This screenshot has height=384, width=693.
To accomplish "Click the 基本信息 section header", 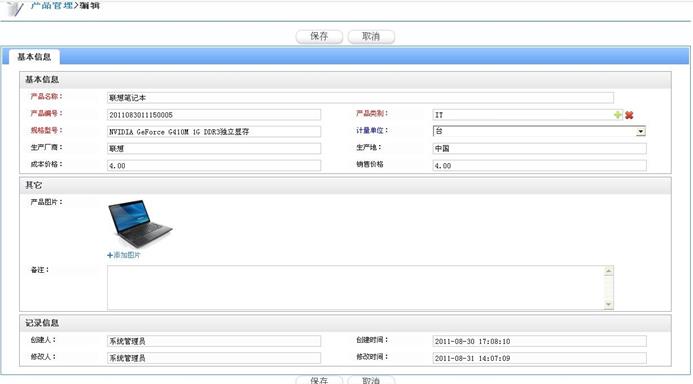I will (345, 80).
